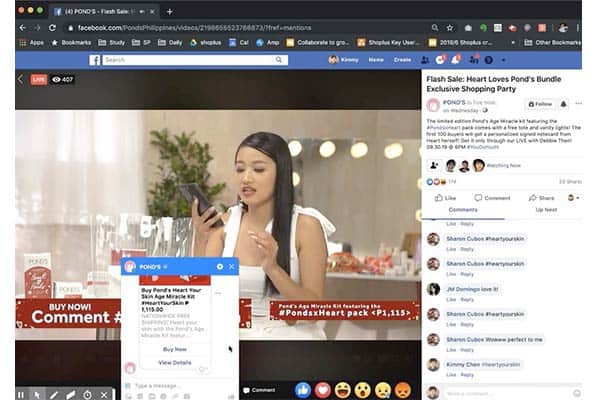The height and width of the screenshot is (400, 600).
Task: Open the Study bookmarks folder
Action: [x=112, y=42]
